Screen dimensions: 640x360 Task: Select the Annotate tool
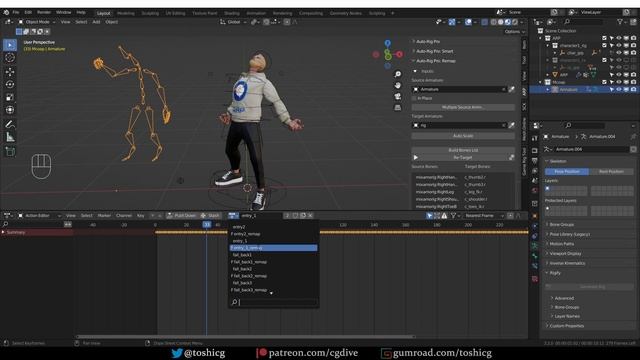click(10, 124)
